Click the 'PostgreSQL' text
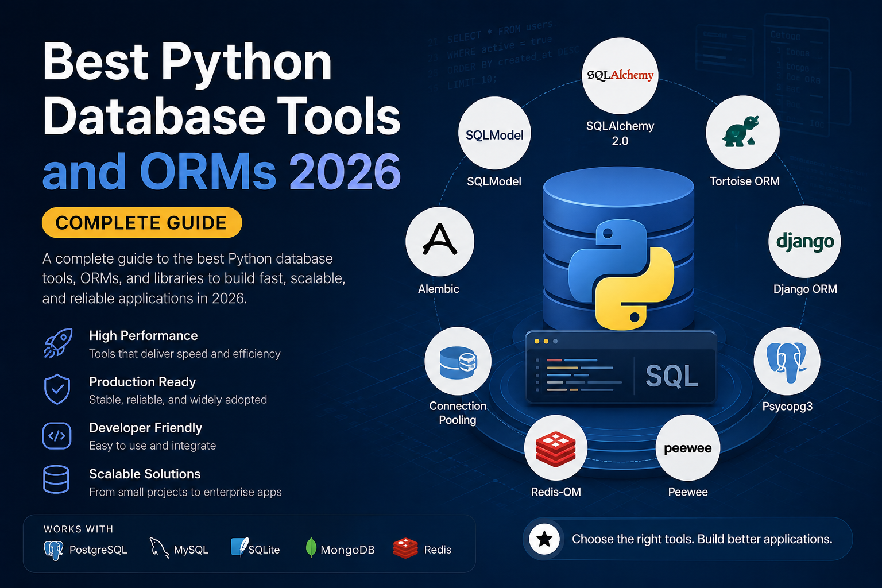This screenshot has height=588, width=882. (98, 550)
